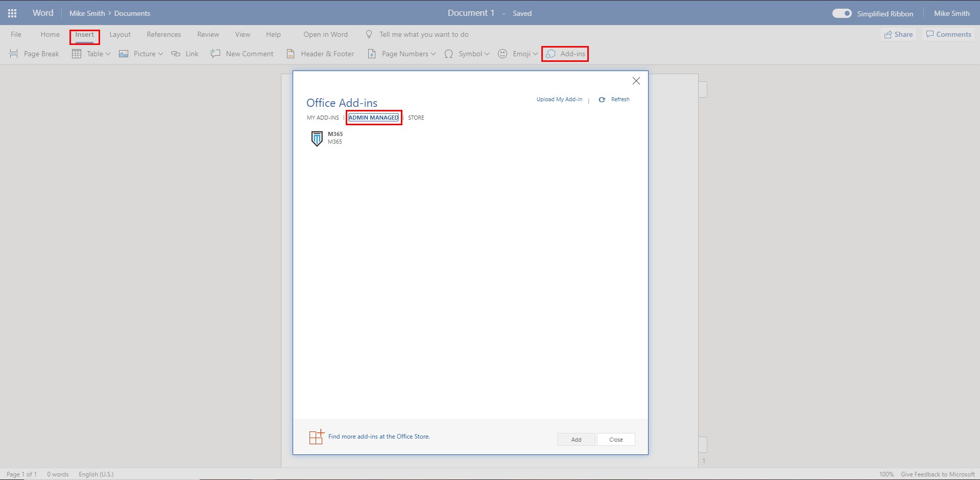Click the Emoji smiley icon

click(x=503, y=54)
